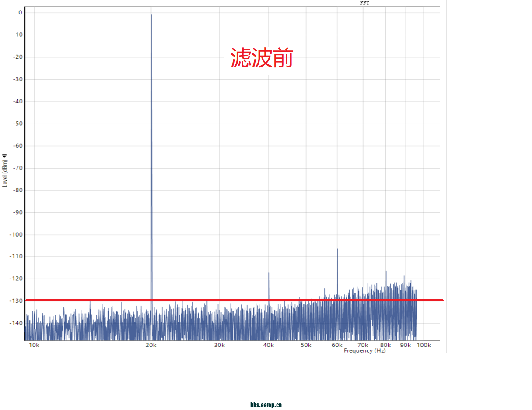Click the "100k" frequency axis tick

[423, 346]
